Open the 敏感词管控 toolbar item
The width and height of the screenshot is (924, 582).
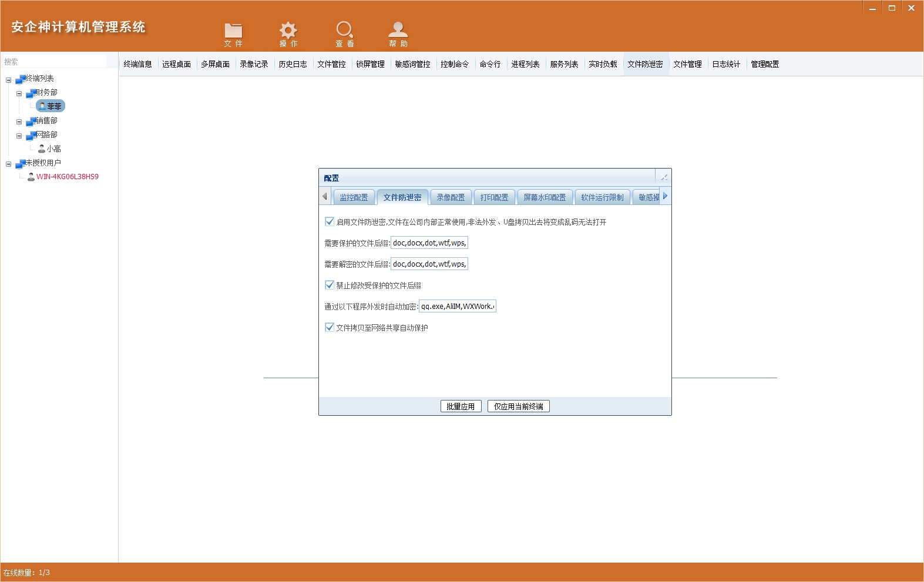[413, 64]
